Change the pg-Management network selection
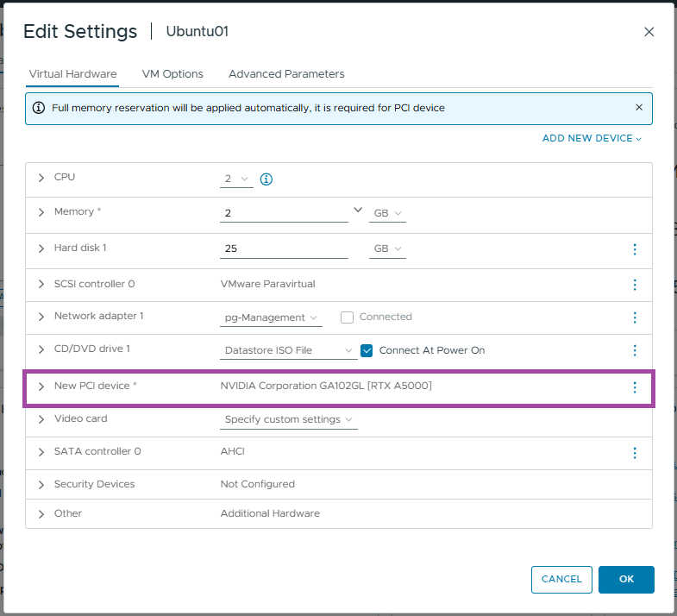The image size is (677, 616). (272, 317)
